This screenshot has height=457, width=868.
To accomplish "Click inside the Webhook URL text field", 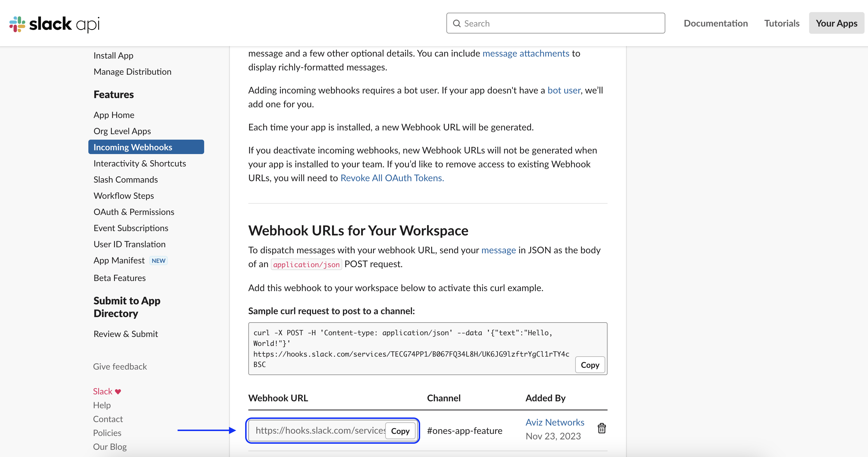I will [320, 430].
